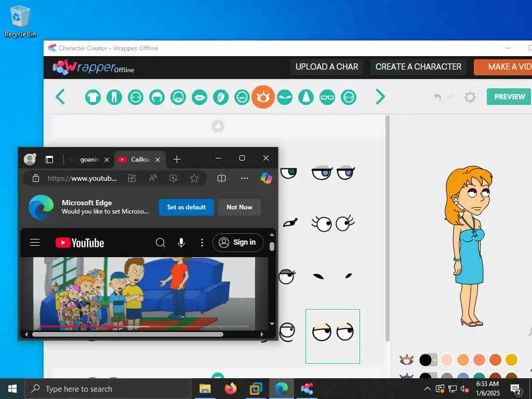Screen dimensions: 532x399
Task: Select blue half-lidded eyes thumbnail
Action: pos(333,172)
